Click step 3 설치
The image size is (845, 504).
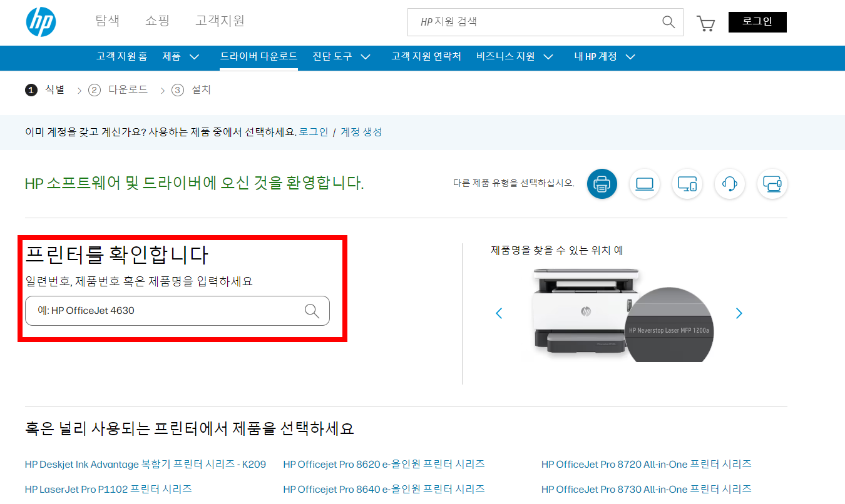tap(192, 90)
